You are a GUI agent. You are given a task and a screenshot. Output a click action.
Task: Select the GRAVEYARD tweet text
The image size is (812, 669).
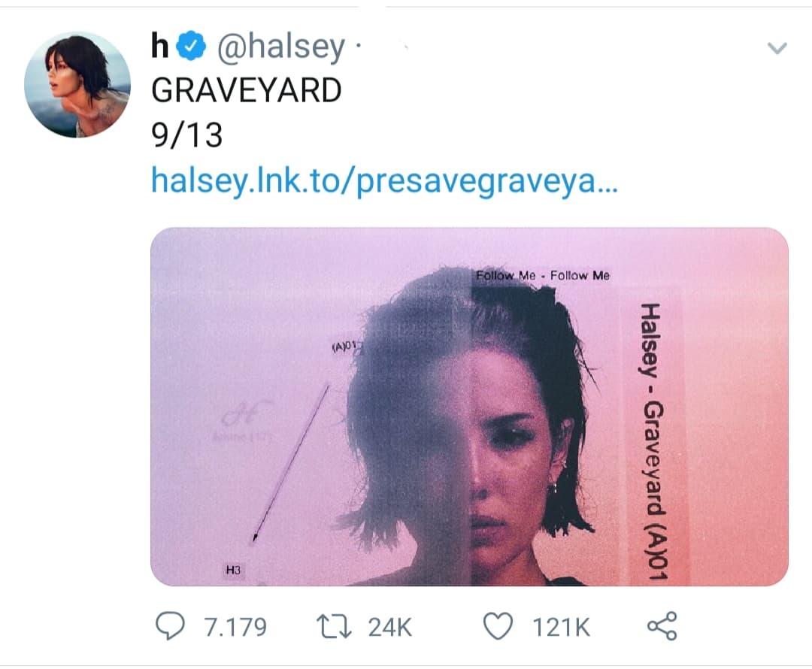pyautogui.click(x=247, y=90)
